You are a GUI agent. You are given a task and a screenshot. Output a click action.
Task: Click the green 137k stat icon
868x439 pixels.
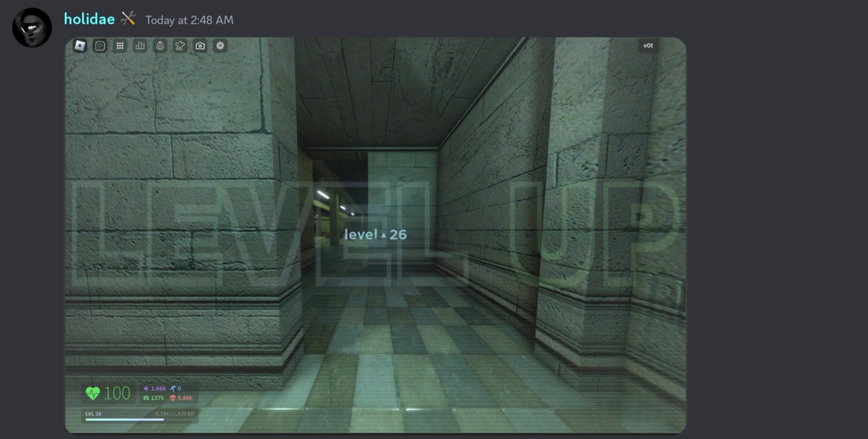click(146, 398)
